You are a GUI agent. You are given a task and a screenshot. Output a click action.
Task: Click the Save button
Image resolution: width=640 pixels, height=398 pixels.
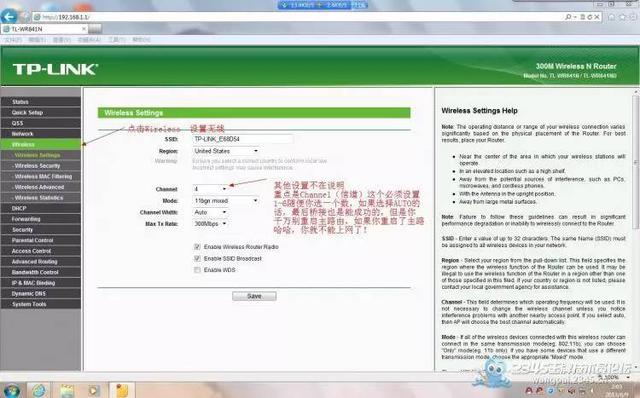(x=254, y=296)
